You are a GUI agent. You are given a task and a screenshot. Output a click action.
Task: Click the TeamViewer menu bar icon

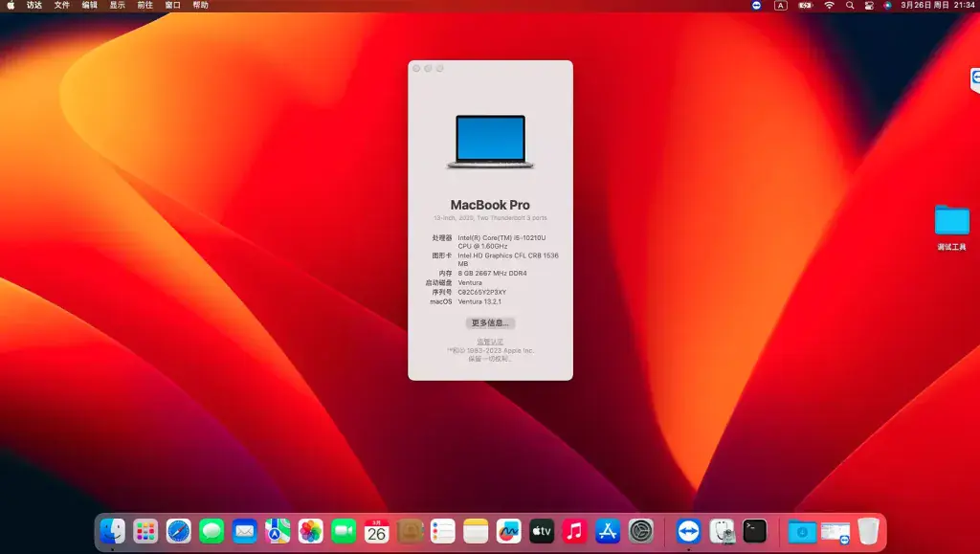(757, 5)
